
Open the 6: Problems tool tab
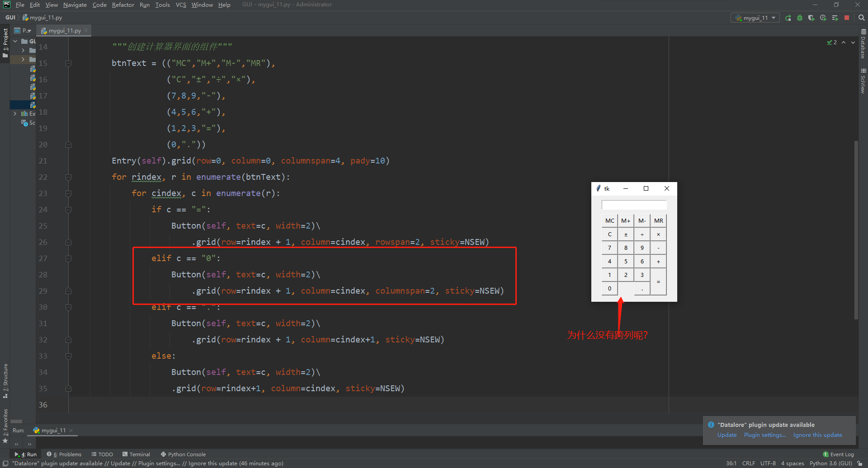click(x=64, y=454)
